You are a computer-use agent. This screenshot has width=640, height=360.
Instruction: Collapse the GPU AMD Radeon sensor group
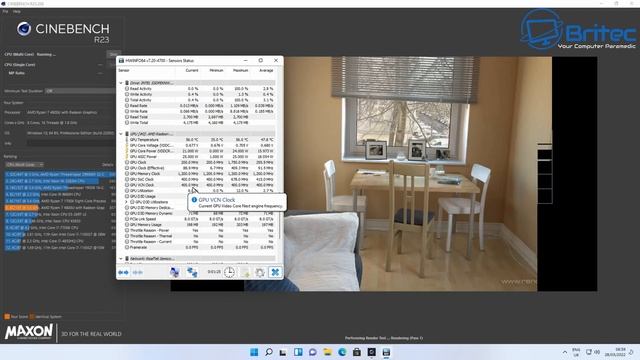pyautogui.click(x=121, y=134)
